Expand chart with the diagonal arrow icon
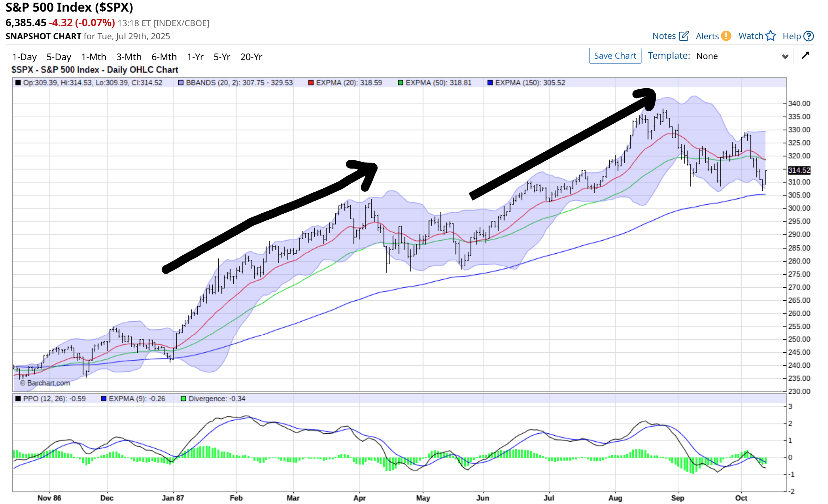Screen dimensions: 828x504 (806, 56)
